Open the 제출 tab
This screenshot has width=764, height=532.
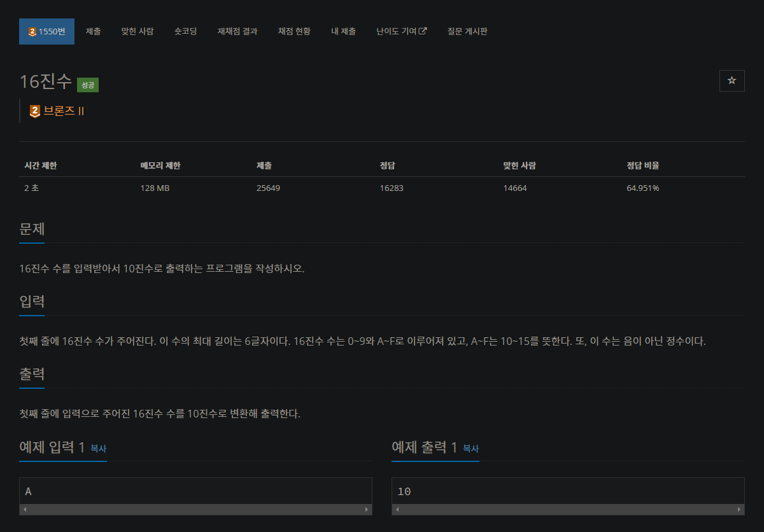93,31
